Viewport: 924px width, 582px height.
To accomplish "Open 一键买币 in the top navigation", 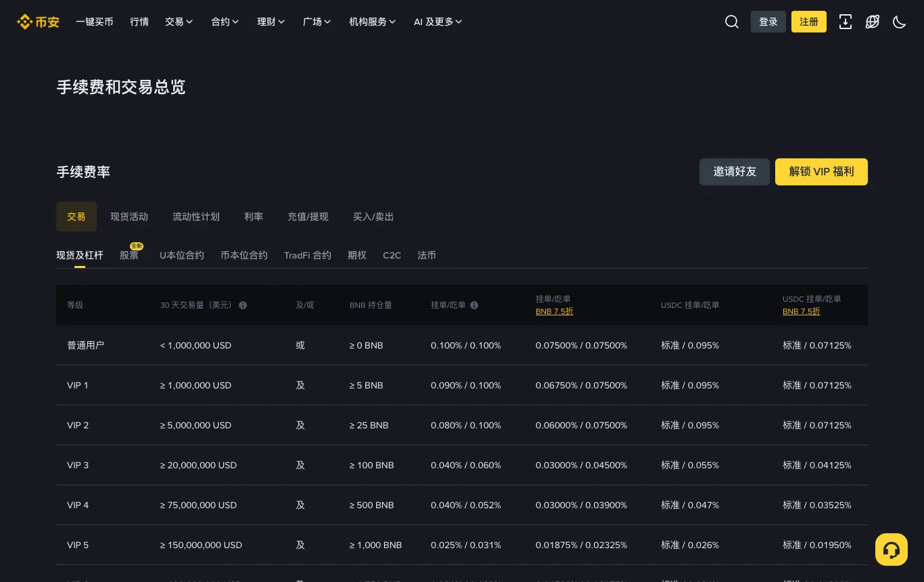I will point(95,22).
